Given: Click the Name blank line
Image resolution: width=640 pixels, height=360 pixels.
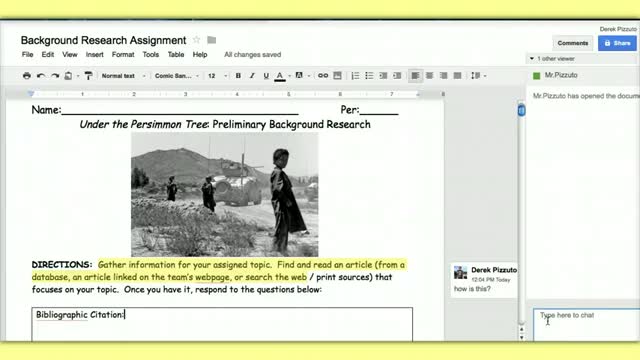Looking at the screenshot, I should tap(180, 110).
